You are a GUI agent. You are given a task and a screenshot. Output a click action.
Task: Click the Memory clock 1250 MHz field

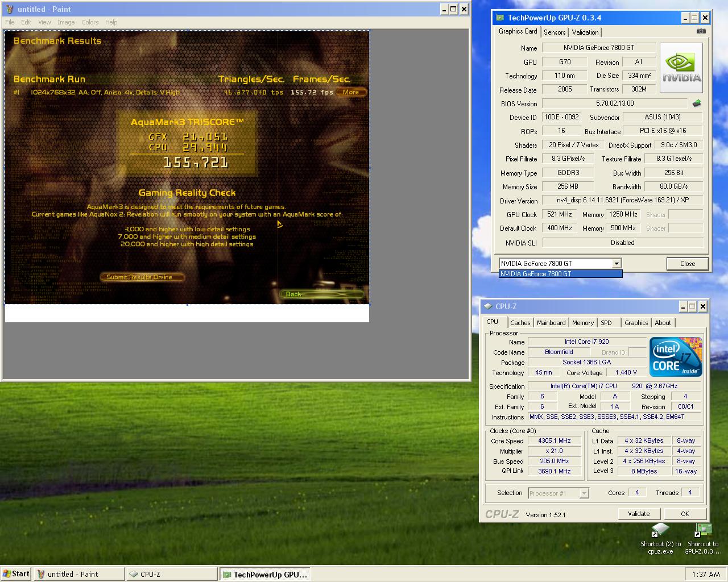(x=624, y=214)
